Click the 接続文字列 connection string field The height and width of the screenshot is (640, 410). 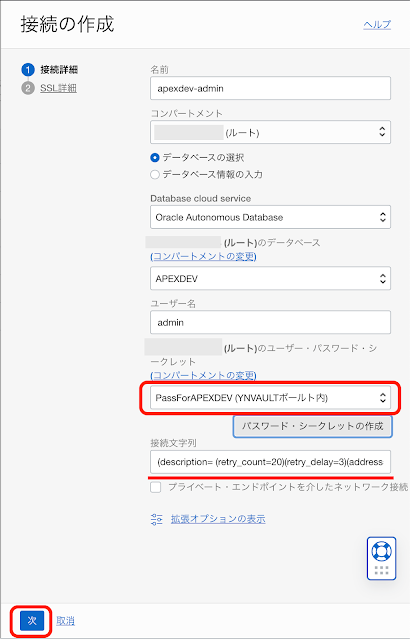point(270,462)
